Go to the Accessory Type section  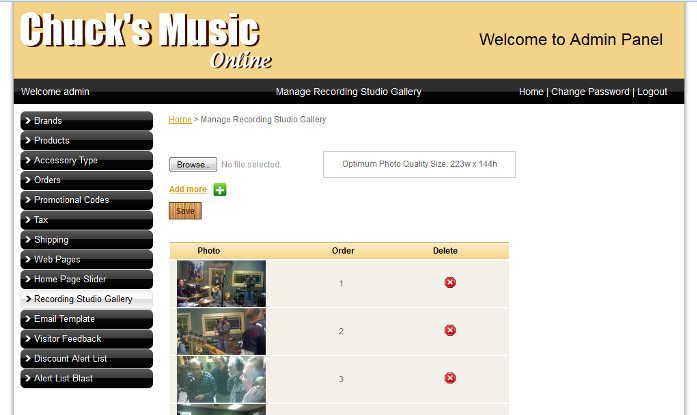(x=87, y=160)
